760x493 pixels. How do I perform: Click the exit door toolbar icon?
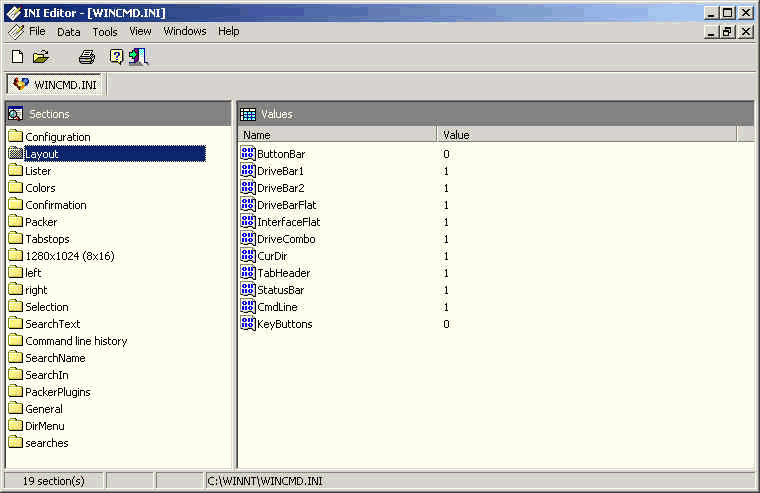click(x=138, y=57)
